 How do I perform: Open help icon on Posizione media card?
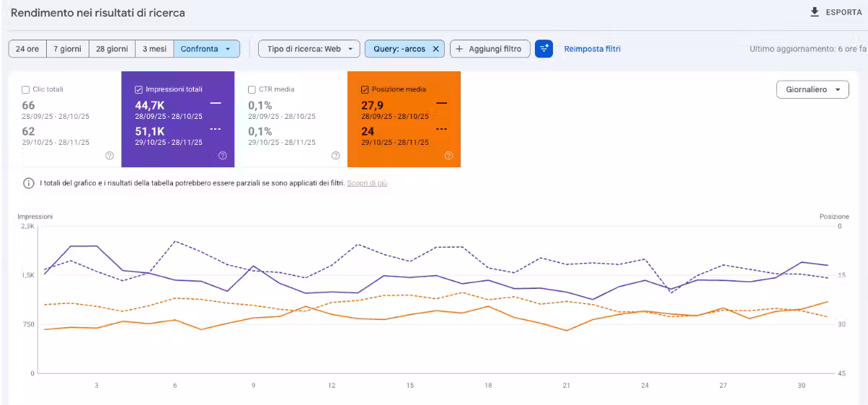tap(448, 155)
